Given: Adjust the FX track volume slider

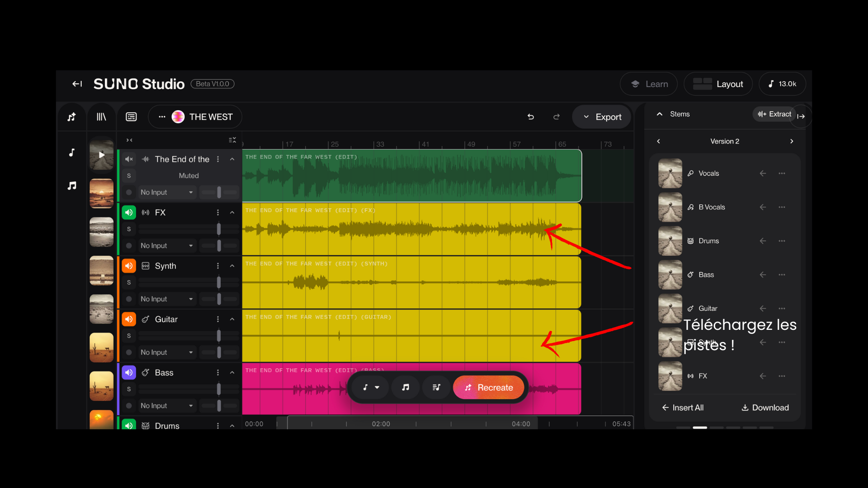Looking at the screenshot, I should pyautogui.click(x=219, y=229).
